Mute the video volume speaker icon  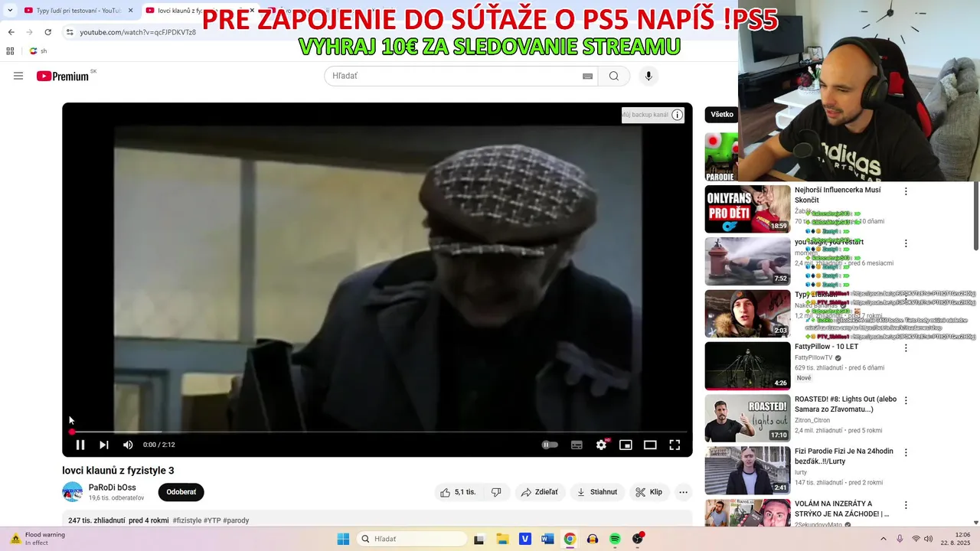point(128,445)
